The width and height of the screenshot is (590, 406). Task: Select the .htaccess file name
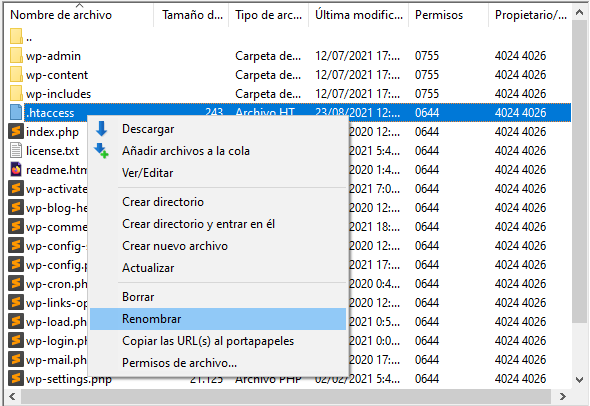[50, 113]
